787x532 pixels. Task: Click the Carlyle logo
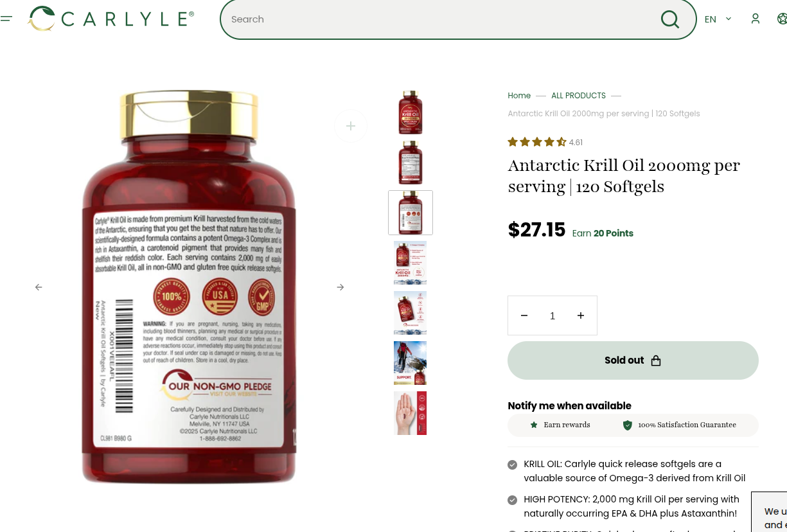pyautogui.click(x=111, y=19)
